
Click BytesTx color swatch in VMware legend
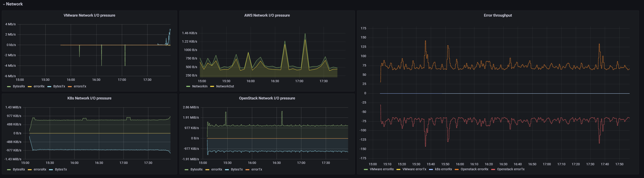(49, 86)
